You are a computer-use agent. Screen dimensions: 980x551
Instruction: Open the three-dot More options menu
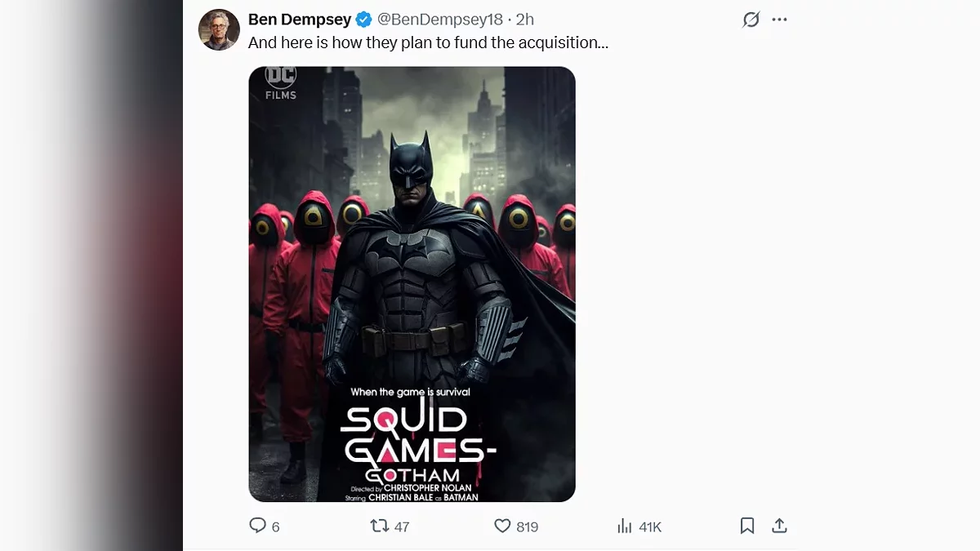tap(780, 20)
